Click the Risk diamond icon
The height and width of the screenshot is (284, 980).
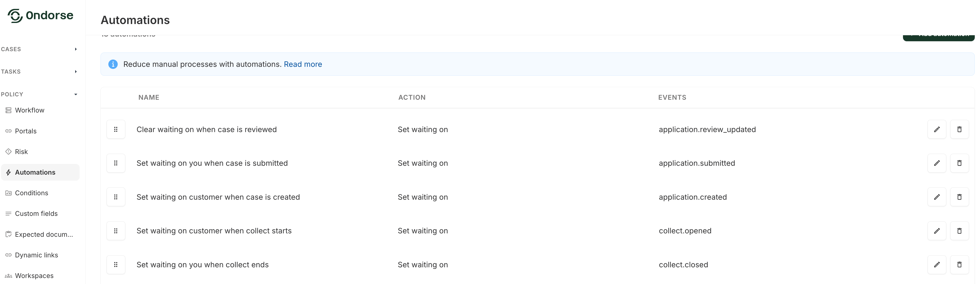8,151
